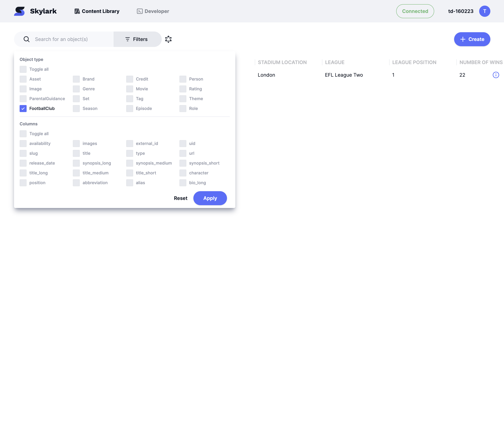The width and height of the screenshot is (504, 444).
Task: Uncheck the FootballClub object type
Action: [x=23, y=109]
